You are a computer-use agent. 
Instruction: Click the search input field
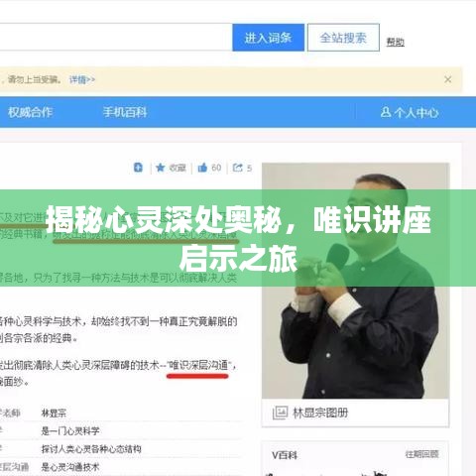[114, 37]
